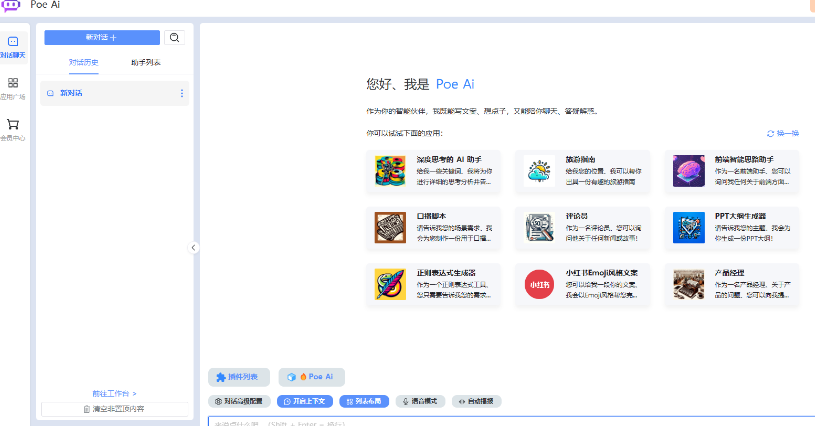Screen dimensions: 815x426
Task: Toggle the 列表布局 list layout option
Action: [x=364, y=402]
